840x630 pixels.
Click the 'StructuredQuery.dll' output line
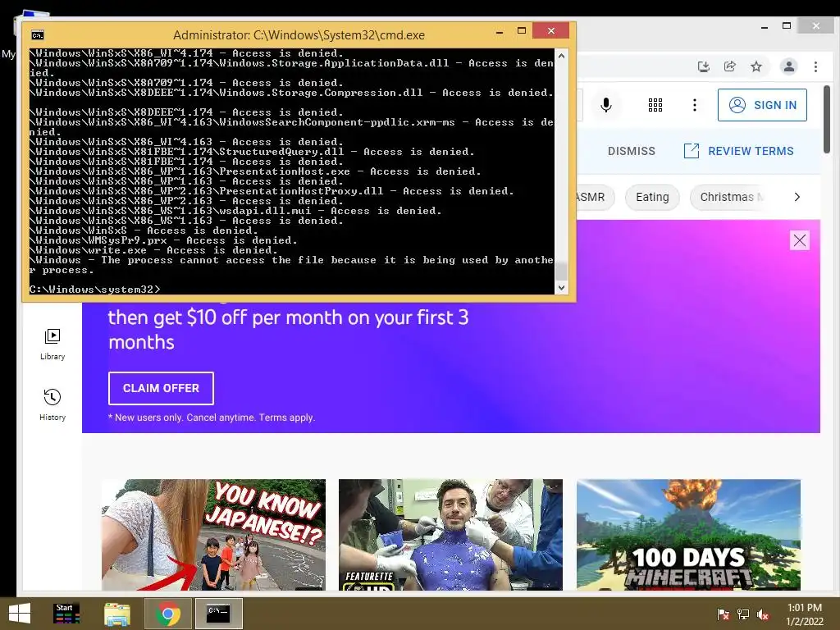pyautogui.click(x=252, y=152)
